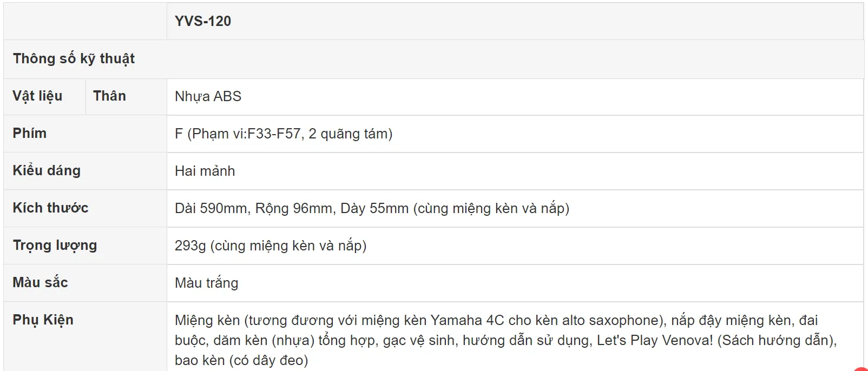
Task: Click the Kiểu dáng row label
Action: pyautogui.click(x=47, y=170)
